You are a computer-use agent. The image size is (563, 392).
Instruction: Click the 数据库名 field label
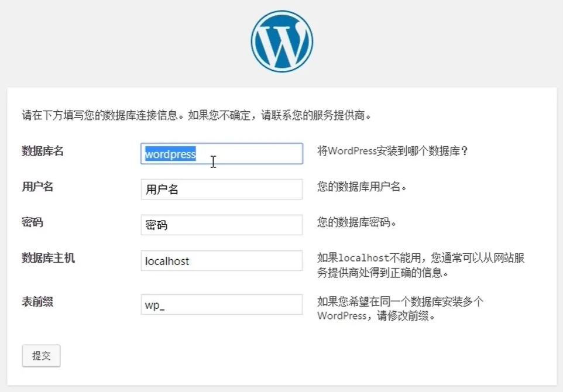coord(42,151)
